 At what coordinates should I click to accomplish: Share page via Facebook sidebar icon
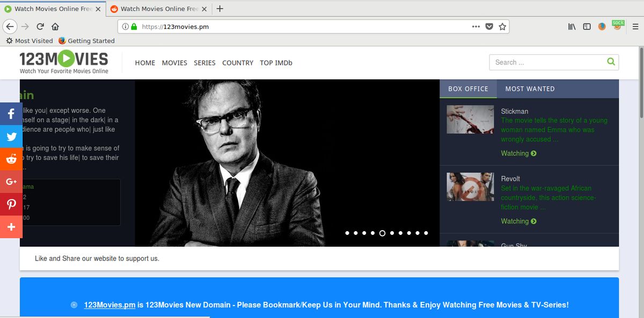point(11,114)
